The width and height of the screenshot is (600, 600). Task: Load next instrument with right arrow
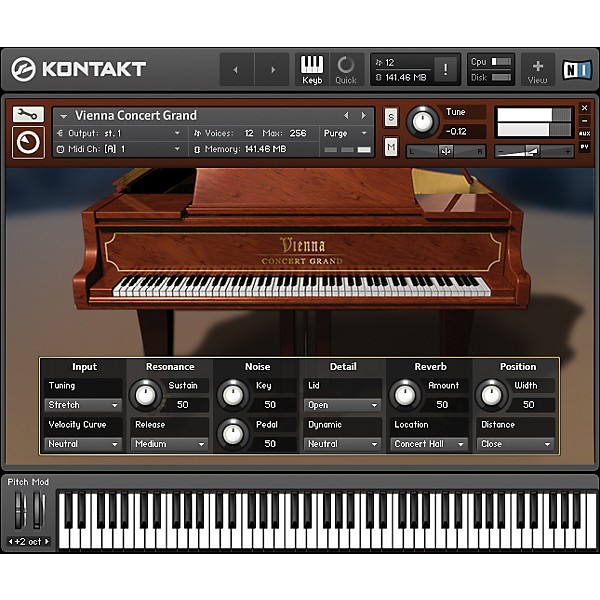pyautogui.click(x=364, y=115)
